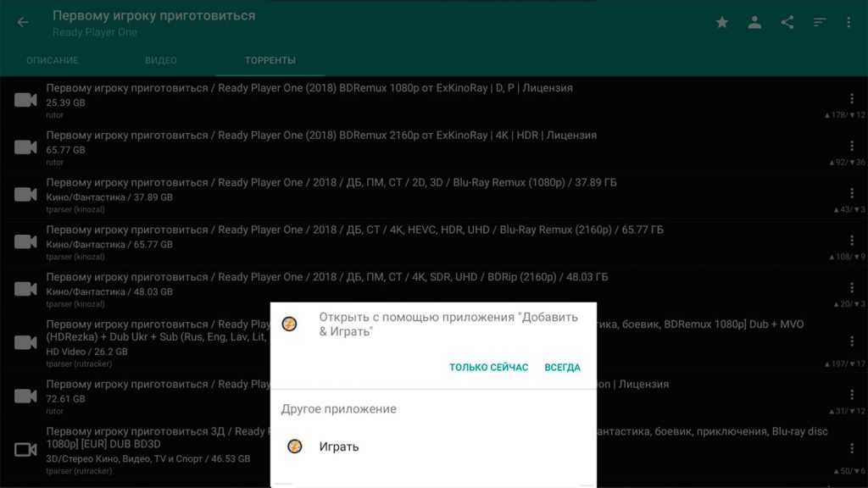Viewport: 868px width, 488px height.
Task: Expand options menu for 65.77 GB rutor torrent
Action: point(852,147)
